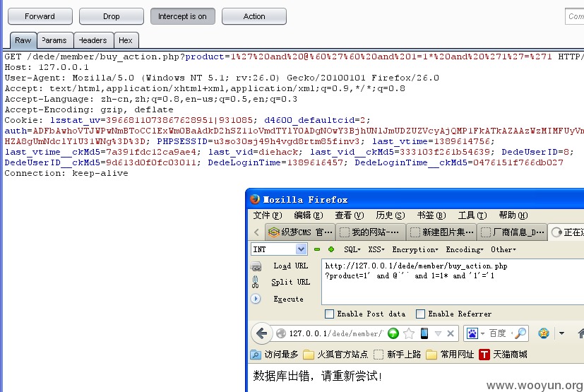This screenshot has height=392, width=584.
Task: Open the 火狐官方站点 bookmark
Action: [335, 355]
